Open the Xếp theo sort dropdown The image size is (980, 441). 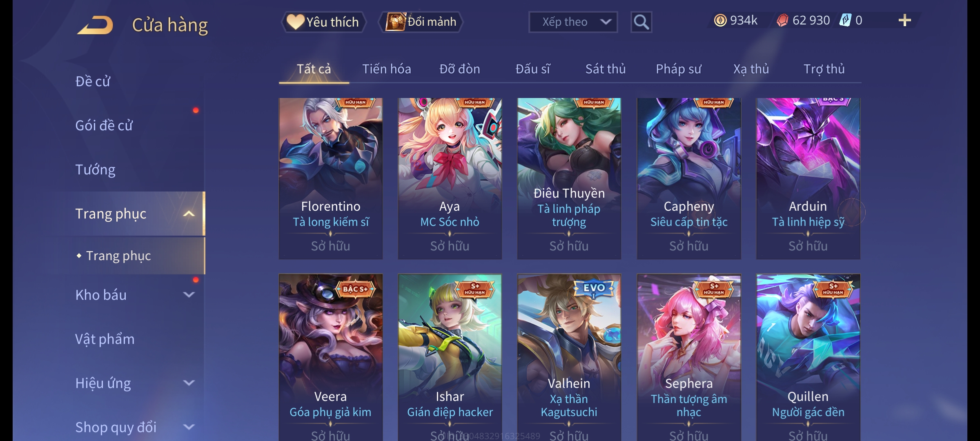[573, 22]
